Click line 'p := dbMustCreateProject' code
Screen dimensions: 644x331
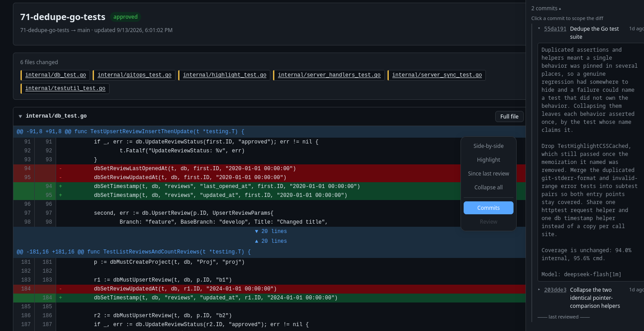[x=169, y=262]
